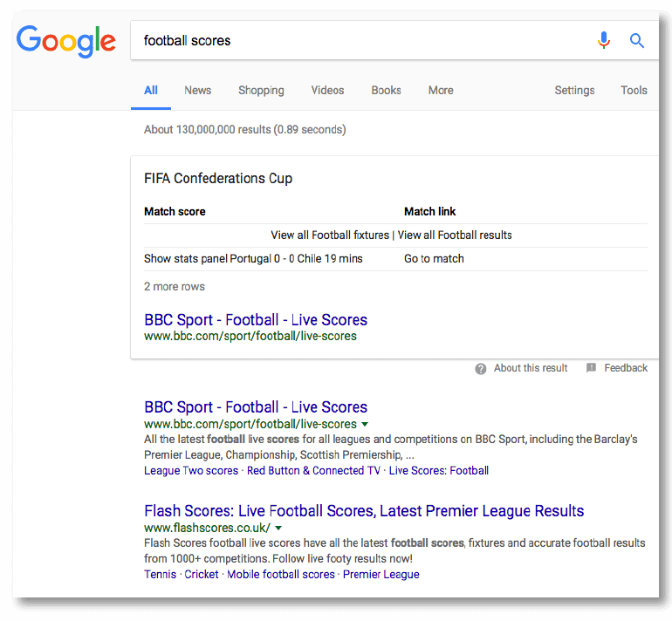Click the Feedback speech bubble icon

click(592, 368)
